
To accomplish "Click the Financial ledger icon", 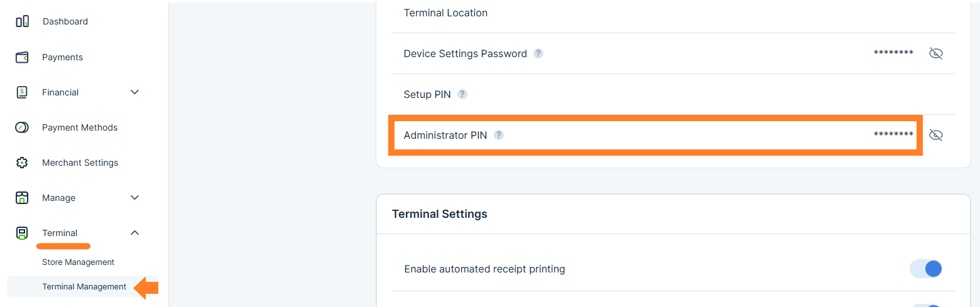I will [x=22, y=92].
